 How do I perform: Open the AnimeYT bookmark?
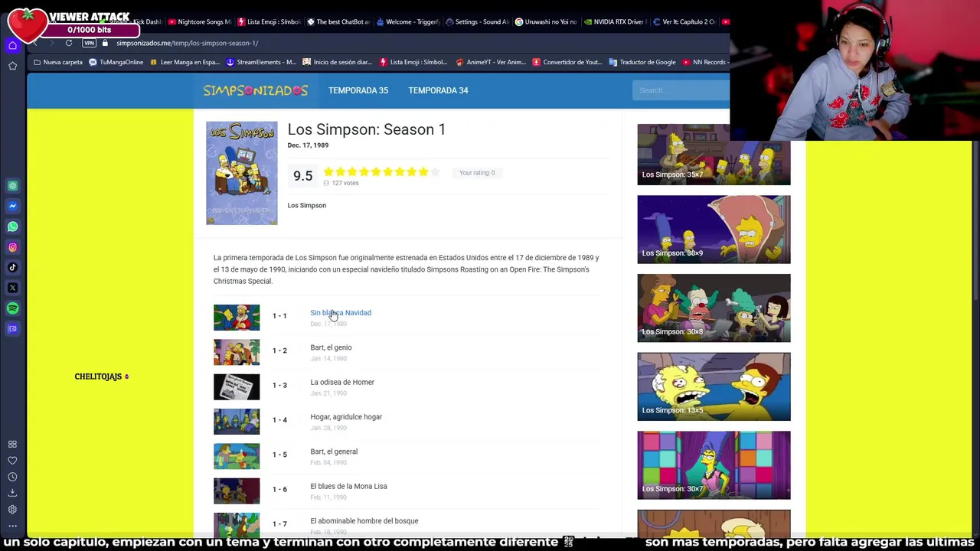(x=491, y=62)
